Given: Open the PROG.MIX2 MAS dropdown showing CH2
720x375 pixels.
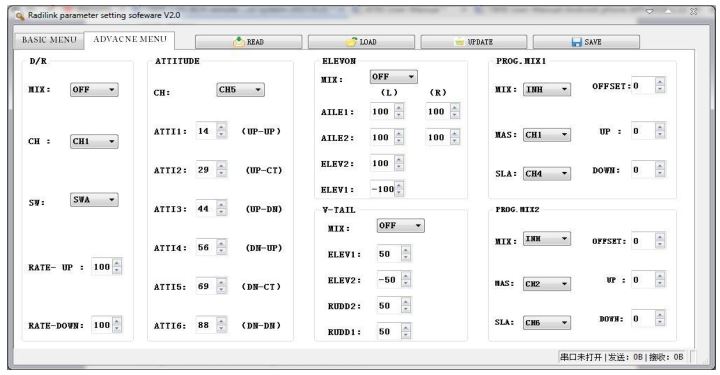Looking at the screenshot, I should pos(547,284).
